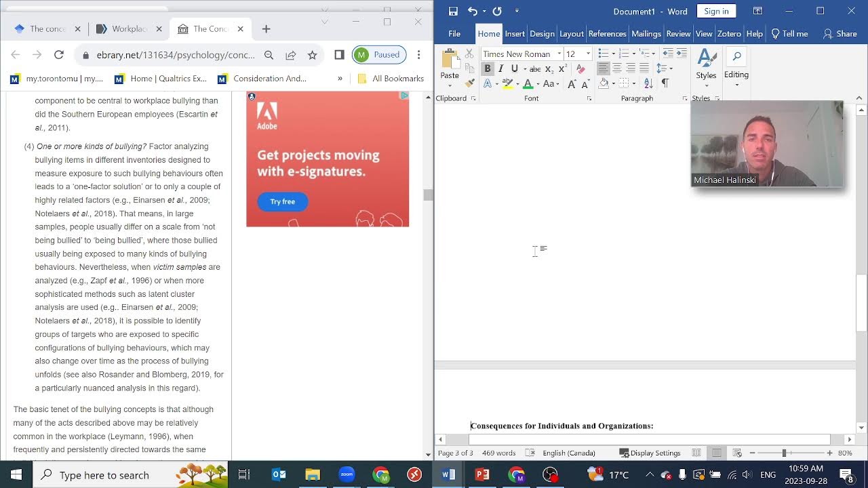The image size is (868, 488).
Task: Click Share button in Word
Action: (840, 34)
